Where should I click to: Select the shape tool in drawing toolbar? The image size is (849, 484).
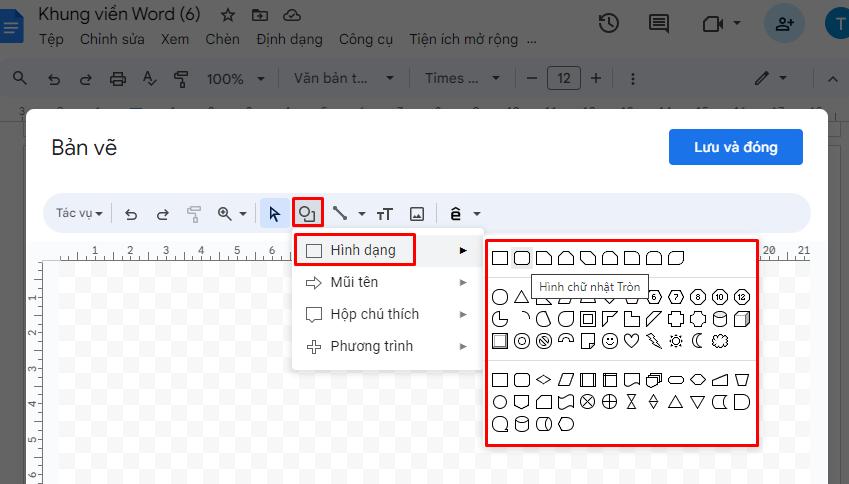308,213
